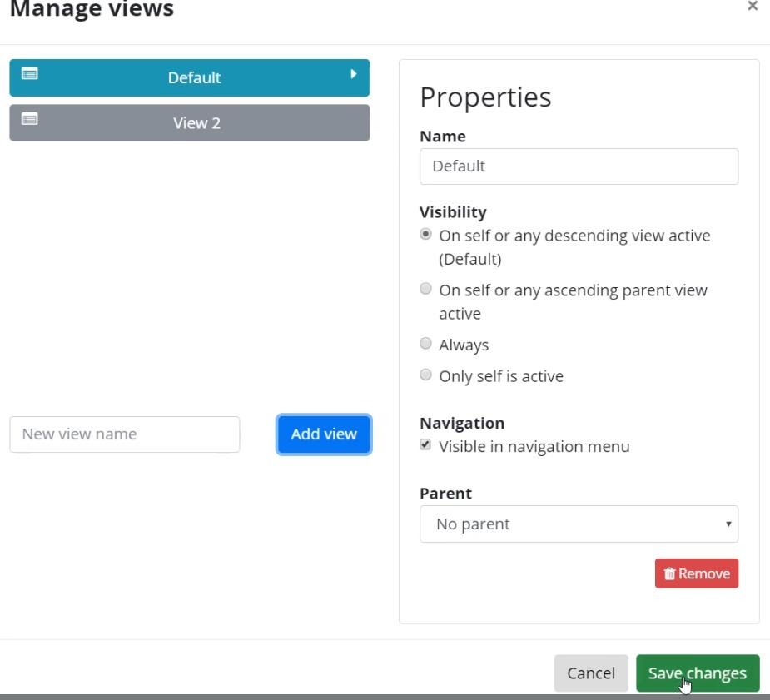The height and width of the screenshot is (700, 770).
Task: Choose No parent in the Parent selector
Action: pos(579,524)
